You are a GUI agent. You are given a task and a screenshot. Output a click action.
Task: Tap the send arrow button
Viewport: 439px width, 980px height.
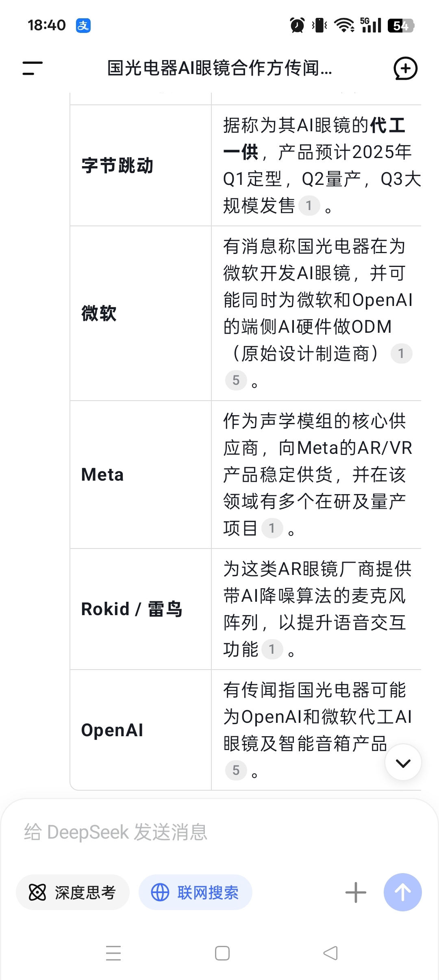(402, 892)
